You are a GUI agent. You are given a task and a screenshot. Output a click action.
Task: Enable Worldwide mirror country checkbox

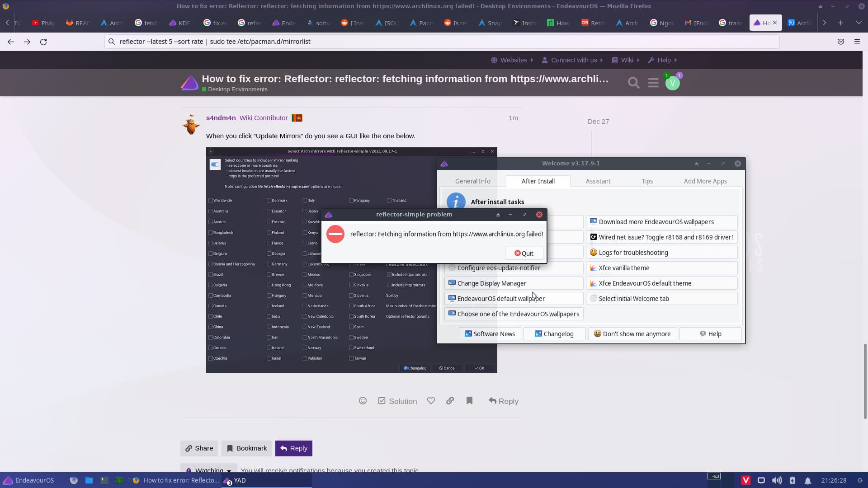[210, 200]
